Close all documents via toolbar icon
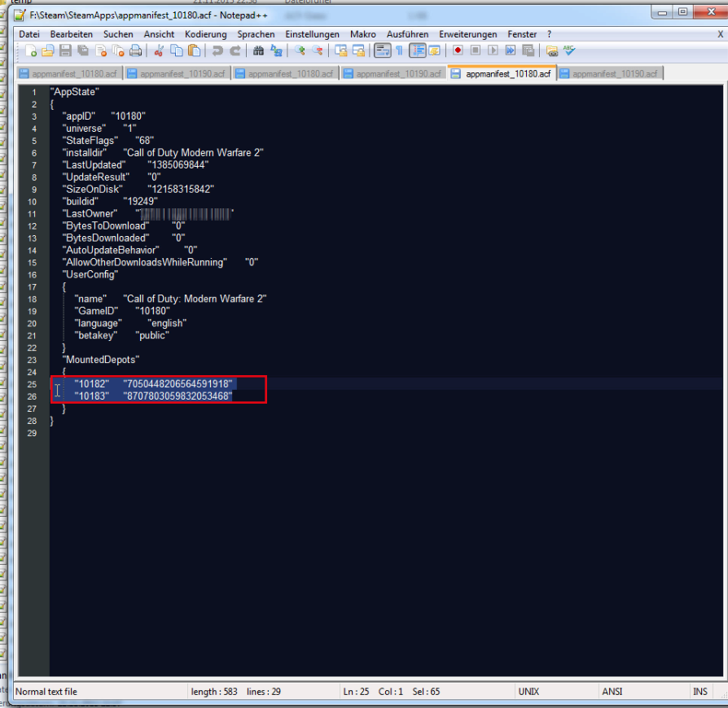Screen dimensions: 728x708 click(118, 50)
